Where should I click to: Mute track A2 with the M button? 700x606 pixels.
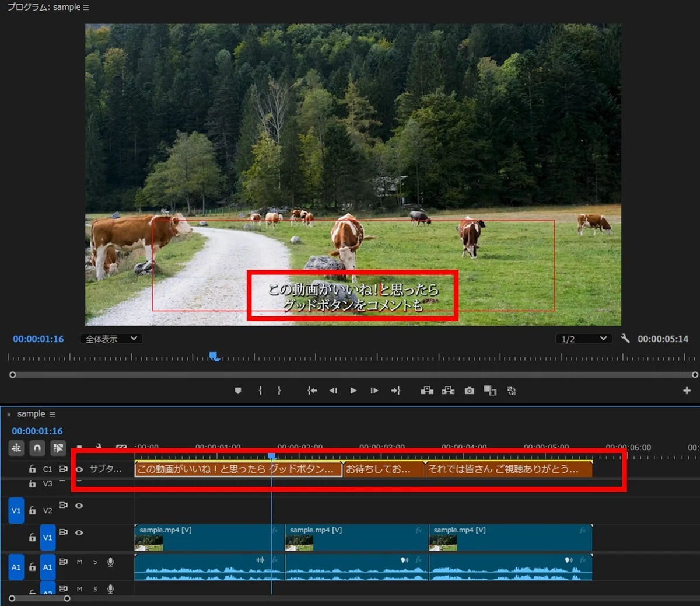pos(79,589)
